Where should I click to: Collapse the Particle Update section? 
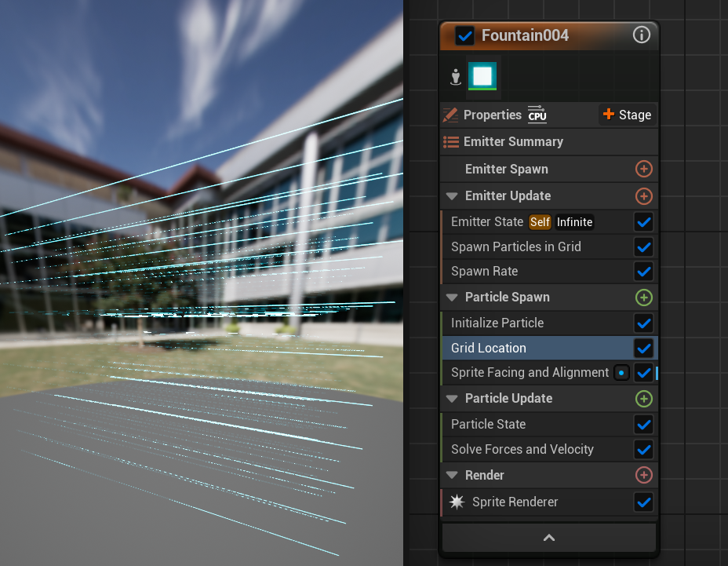452,399
